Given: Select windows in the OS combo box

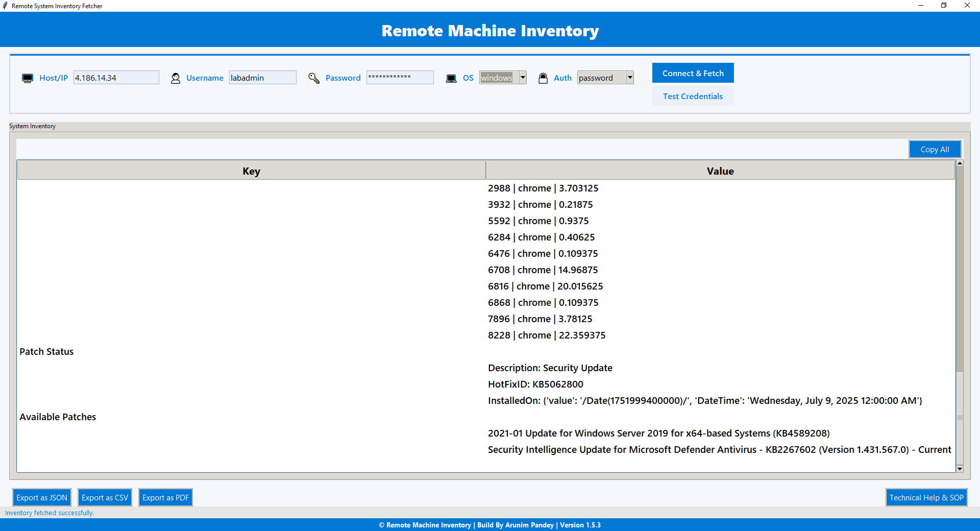Looking at the screenshot, I should (498, 78).
